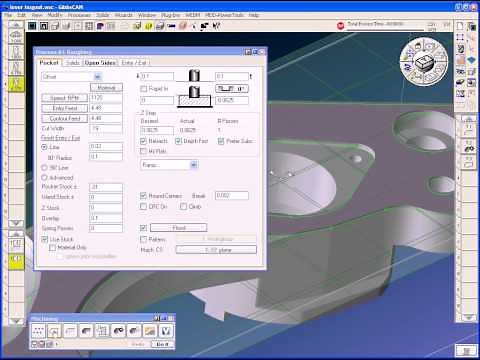Click the Overlap input field
480x360 pixels.
[106, 218]
